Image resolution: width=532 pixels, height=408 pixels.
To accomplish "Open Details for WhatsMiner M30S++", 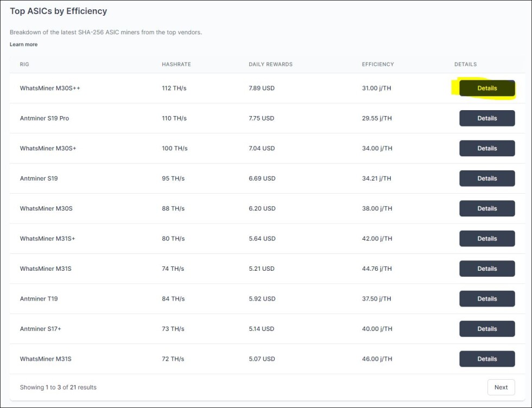I will coord(487,88).
